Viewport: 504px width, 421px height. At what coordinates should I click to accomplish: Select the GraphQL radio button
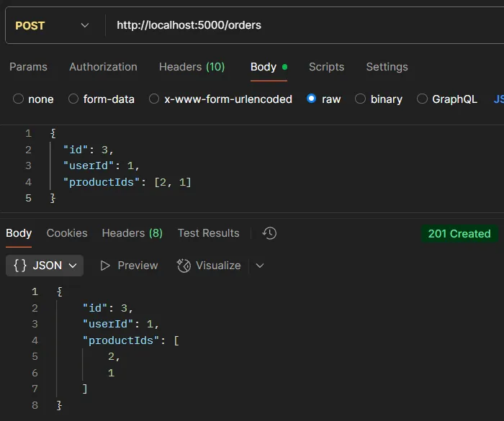422,99
